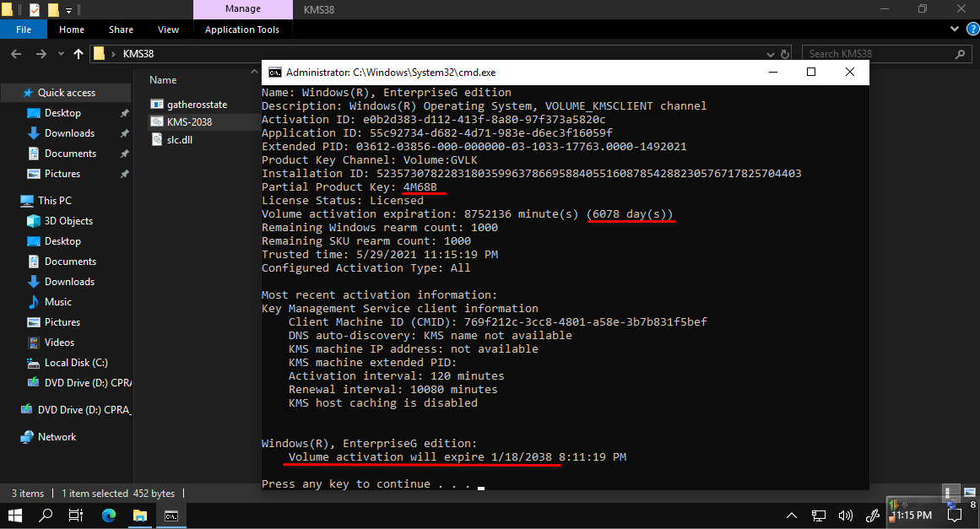
Task: Switch to File Explorer taskbar button
Action: pos(140,516)
